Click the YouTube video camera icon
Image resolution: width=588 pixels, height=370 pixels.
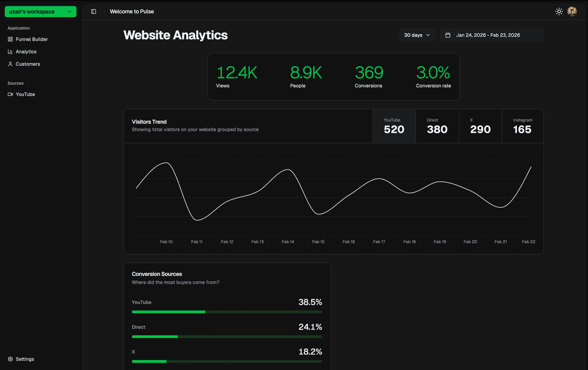pos(10,95)
